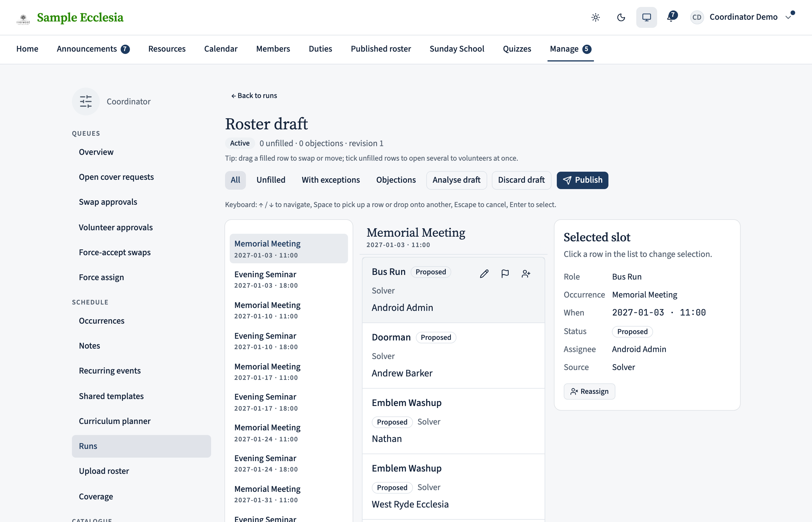812x522 pixels.
Task: Select the Doorman slot row
Action: point(454,356)
